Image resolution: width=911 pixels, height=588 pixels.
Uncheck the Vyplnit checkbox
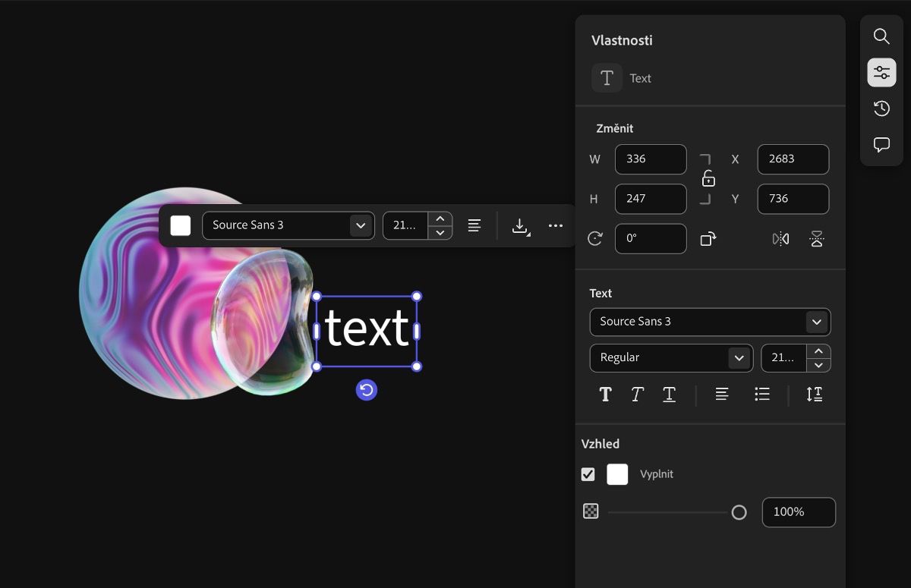click(588, 473)
